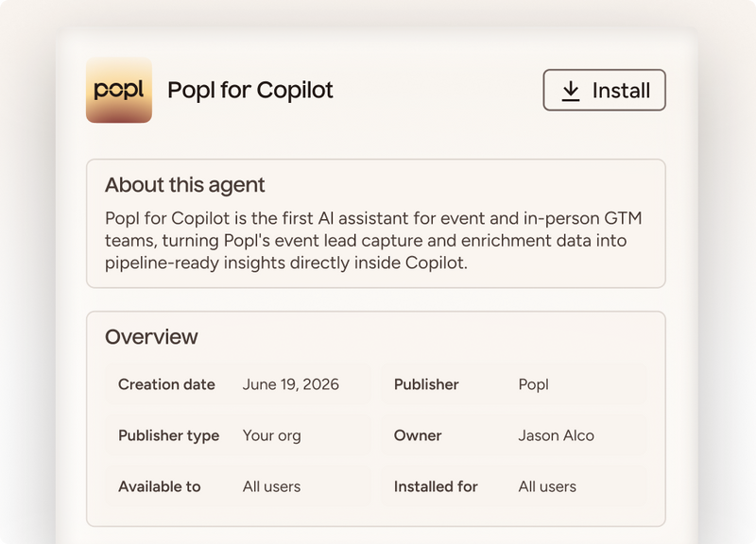756x544 pixels.
Task: Select the 'Popl for Copilot' title
Action: click(x=250, y=90)
